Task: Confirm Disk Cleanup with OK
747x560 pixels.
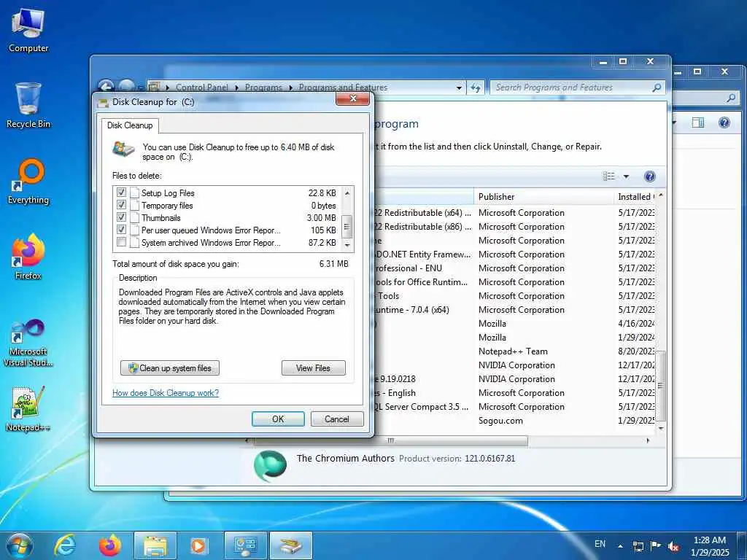Action: [x=278, y=419]
